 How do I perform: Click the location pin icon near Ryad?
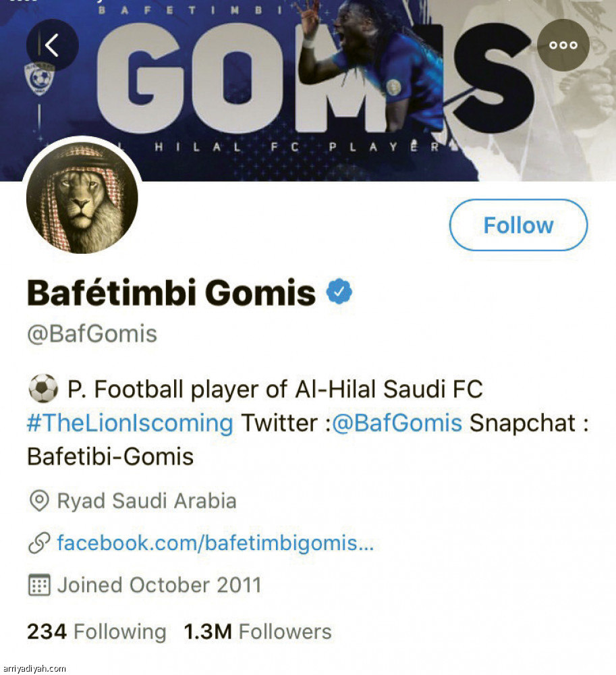pos(39,501)
